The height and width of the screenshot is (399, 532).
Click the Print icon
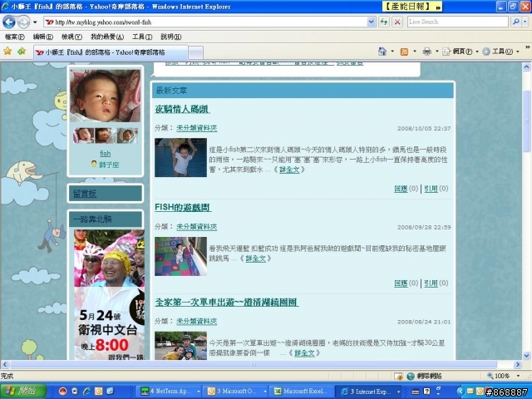click(426, 52)
